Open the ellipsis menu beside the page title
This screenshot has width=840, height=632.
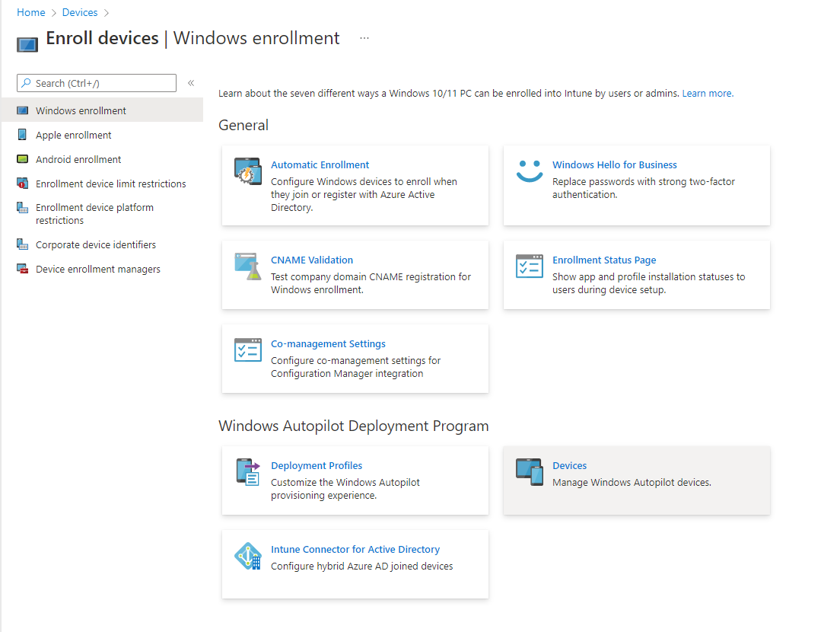364,38
